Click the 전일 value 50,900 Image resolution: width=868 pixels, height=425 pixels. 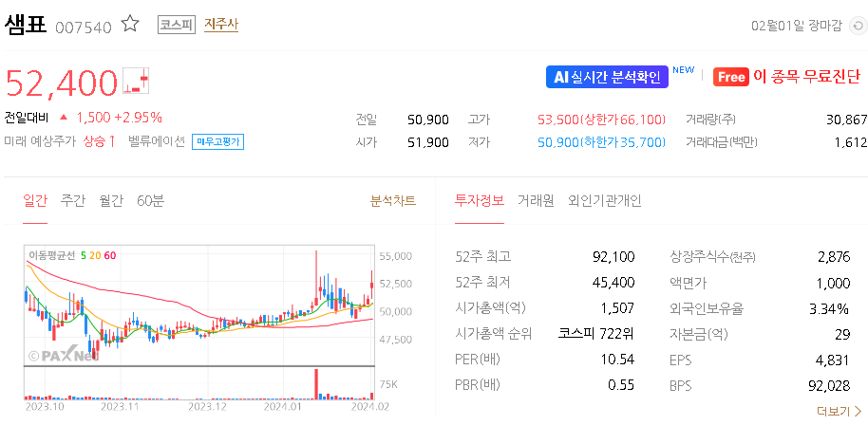tap(428, 120)
